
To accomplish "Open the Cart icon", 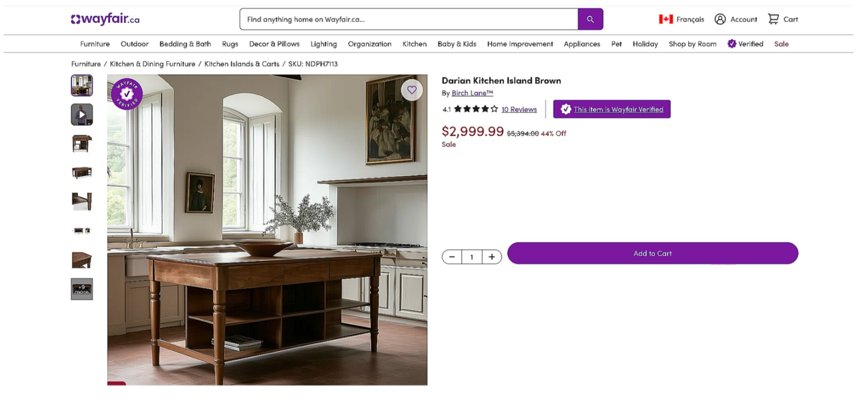I will 773,19.
